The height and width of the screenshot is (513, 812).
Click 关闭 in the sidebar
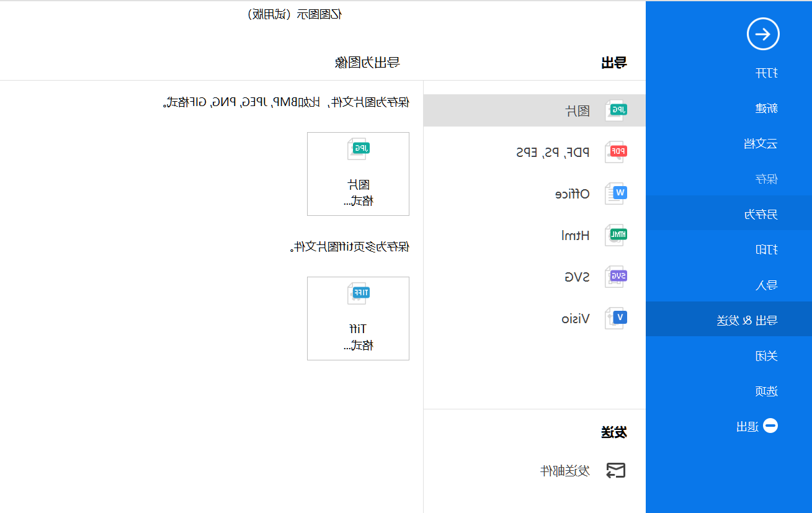(767, 356)
